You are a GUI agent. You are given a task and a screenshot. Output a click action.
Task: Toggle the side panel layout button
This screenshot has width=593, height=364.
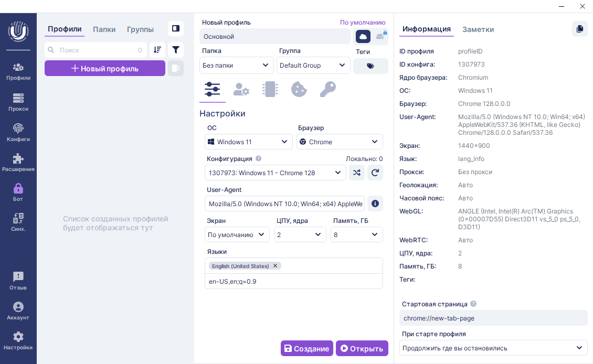point(176,29)
